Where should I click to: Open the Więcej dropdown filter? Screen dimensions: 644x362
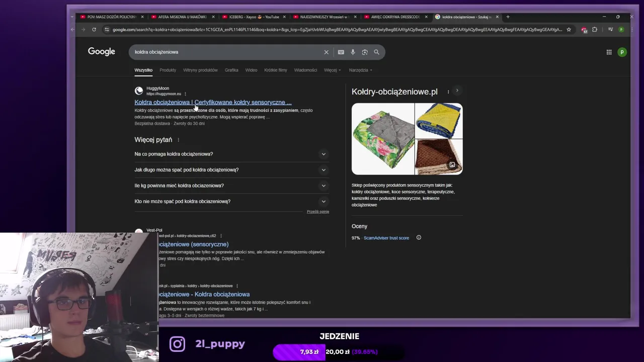333,70
